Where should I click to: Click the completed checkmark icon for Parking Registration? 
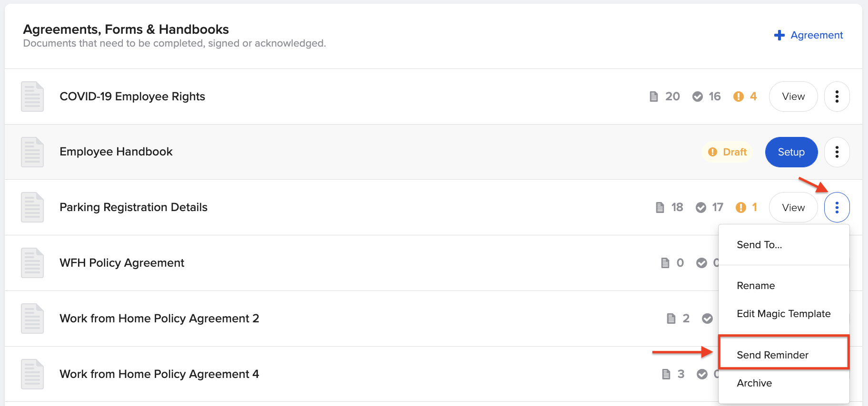(x=700, y=207)
